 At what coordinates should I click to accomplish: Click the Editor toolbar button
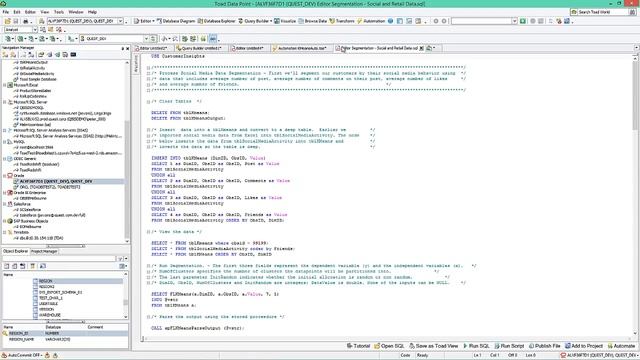[x=144, y=21]
